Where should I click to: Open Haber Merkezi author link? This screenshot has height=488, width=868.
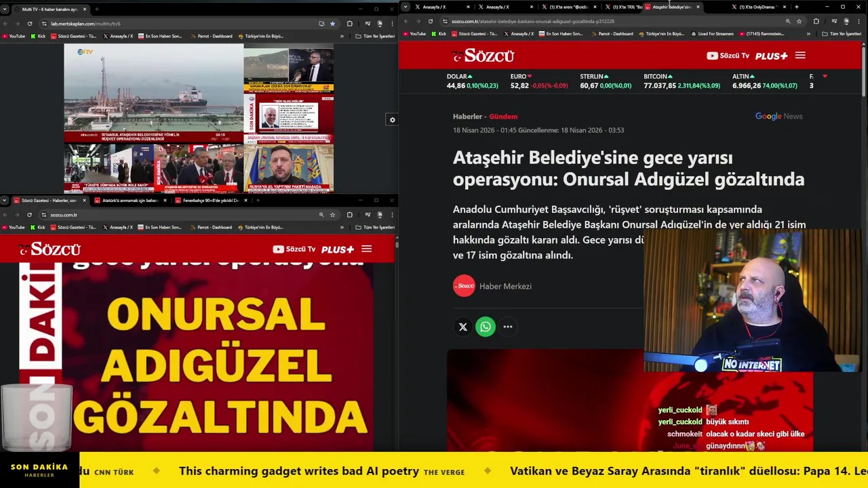(x=505, y=286)
